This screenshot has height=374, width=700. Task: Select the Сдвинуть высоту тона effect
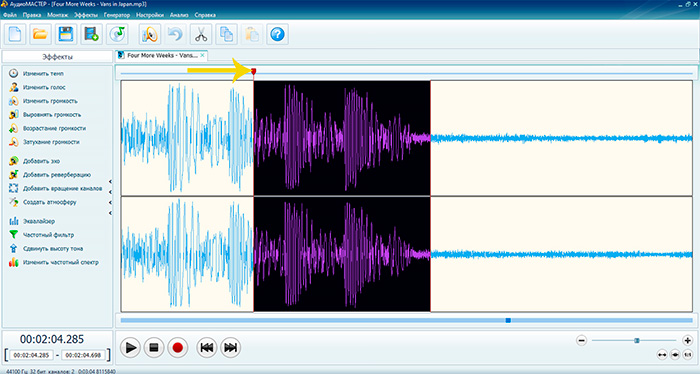(x=46, y=249)
